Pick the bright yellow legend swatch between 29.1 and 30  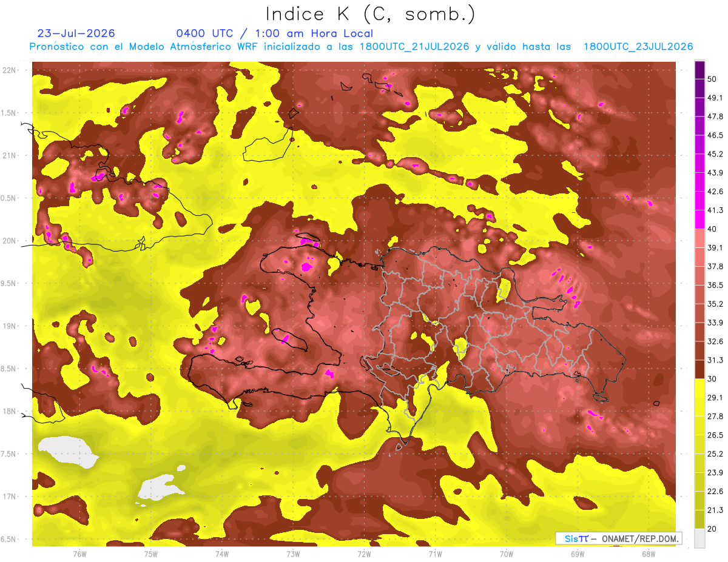click(x=699, y=388)
